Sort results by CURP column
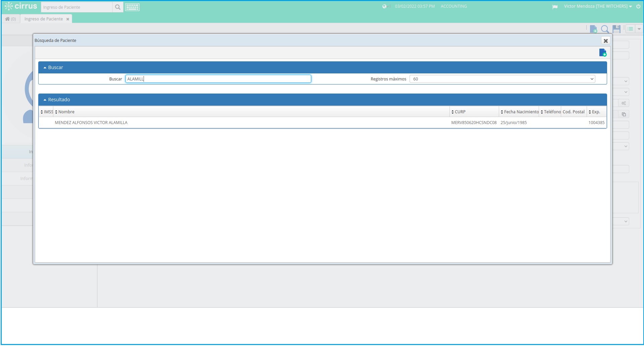The width and height of the screenshot is (644, 346). tap(460, 112)
